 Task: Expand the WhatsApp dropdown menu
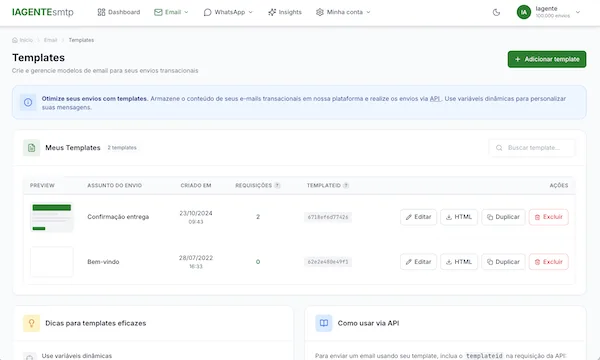pos(228,12)
